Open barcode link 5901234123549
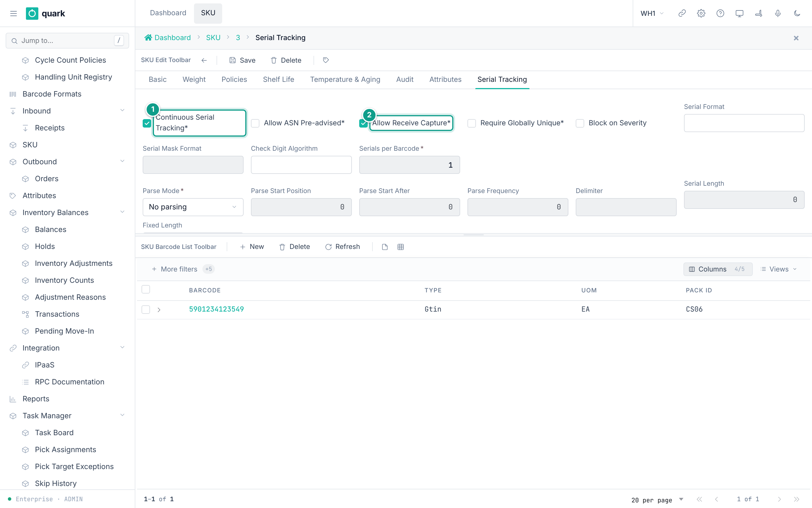This screenshot has height=508, width=812. [217, 309]
